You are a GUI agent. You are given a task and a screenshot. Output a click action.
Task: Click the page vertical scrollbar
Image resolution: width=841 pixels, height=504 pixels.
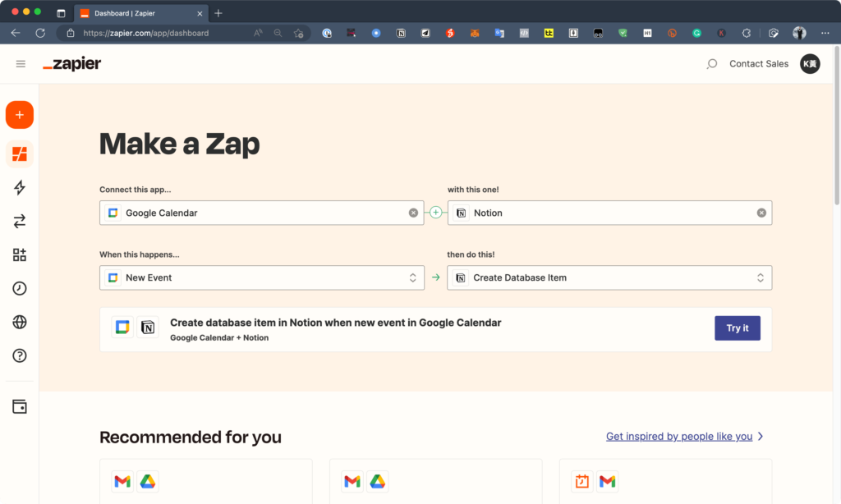837,126
